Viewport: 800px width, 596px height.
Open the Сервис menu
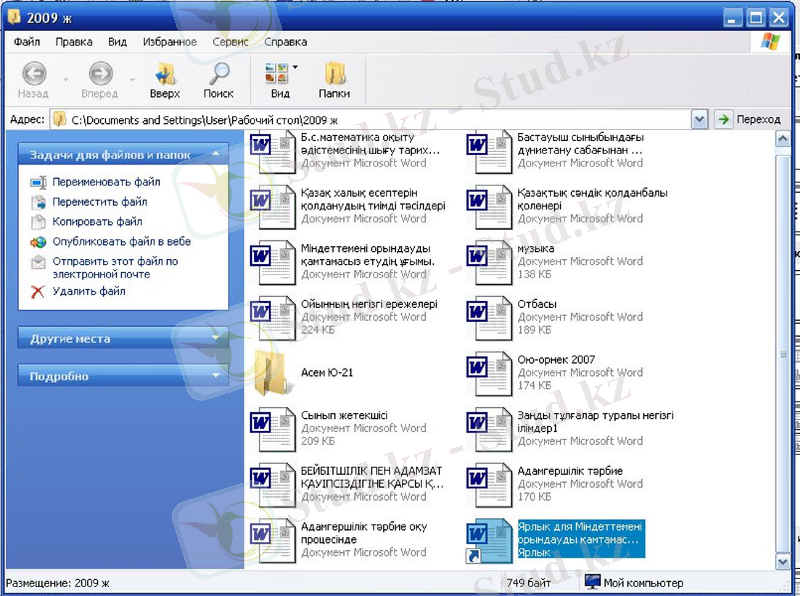click(x=230, y=42)
